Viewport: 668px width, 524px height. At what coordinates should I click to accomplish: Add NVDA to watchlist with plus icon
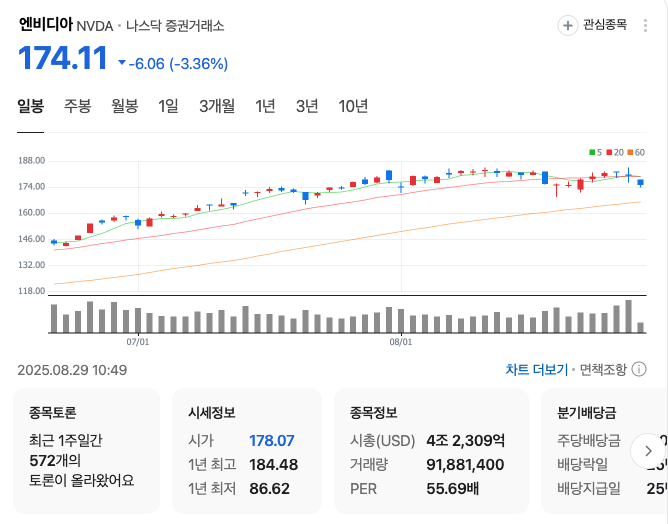click(567, 25)
